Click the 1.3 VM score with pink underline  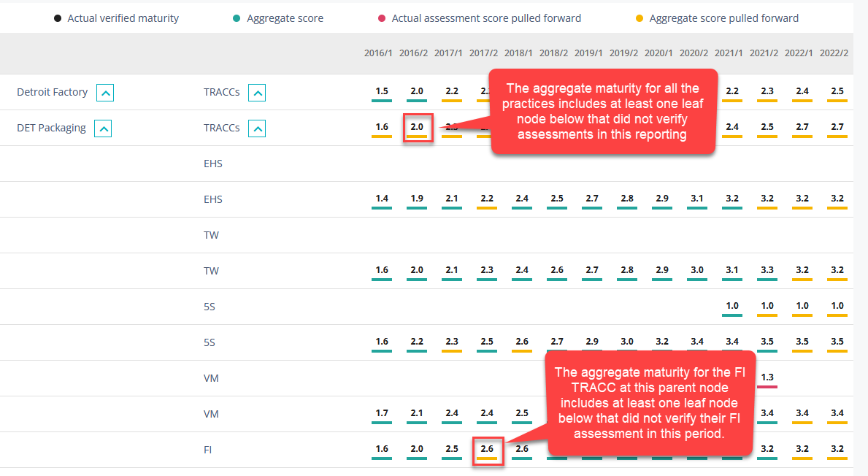[x=767, y=377]
